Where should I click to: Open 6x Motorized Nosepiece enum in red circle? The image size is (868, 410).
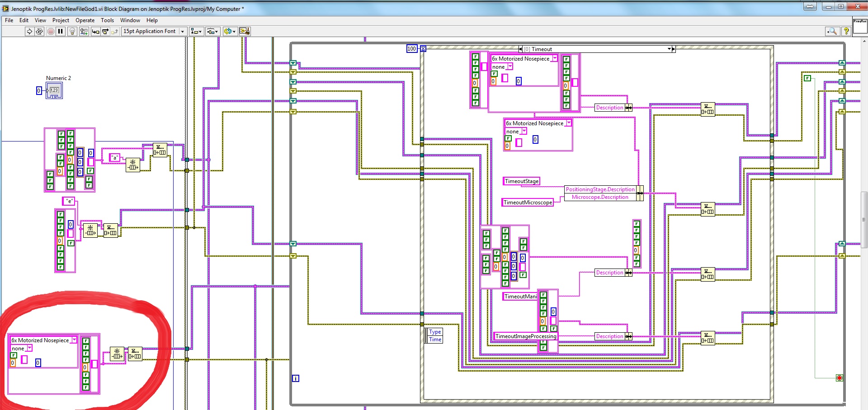click(x=75, y=340)
